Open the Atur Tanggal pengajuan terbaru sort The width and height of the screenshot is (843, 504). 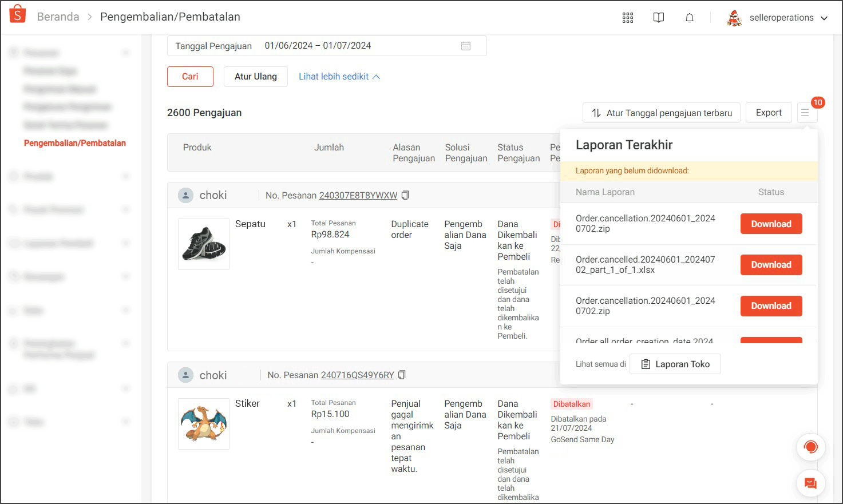pos(662,113)
